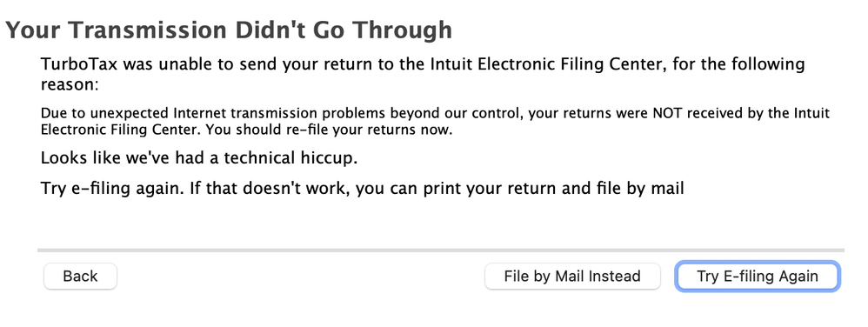Click 'Looks like we've had a technical hiccup' text

[x=199, y=158]
